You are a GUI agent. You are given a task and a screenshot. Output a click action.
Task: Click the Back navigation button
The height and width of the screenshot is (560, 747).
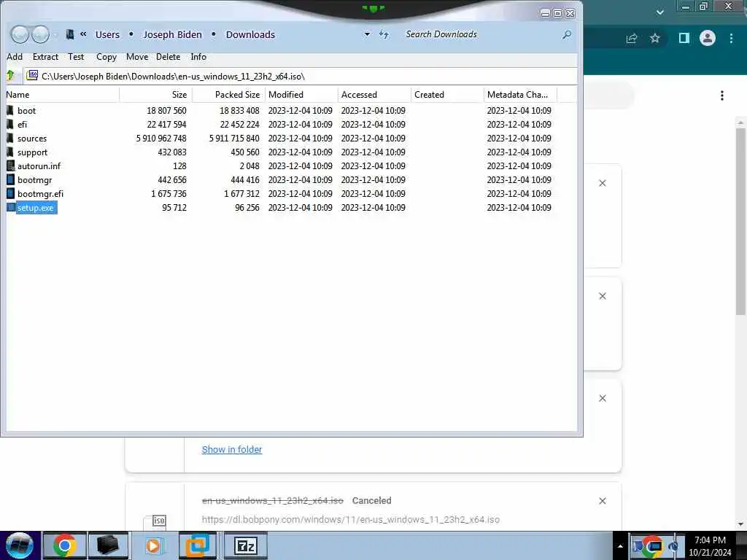click(20, 34)
